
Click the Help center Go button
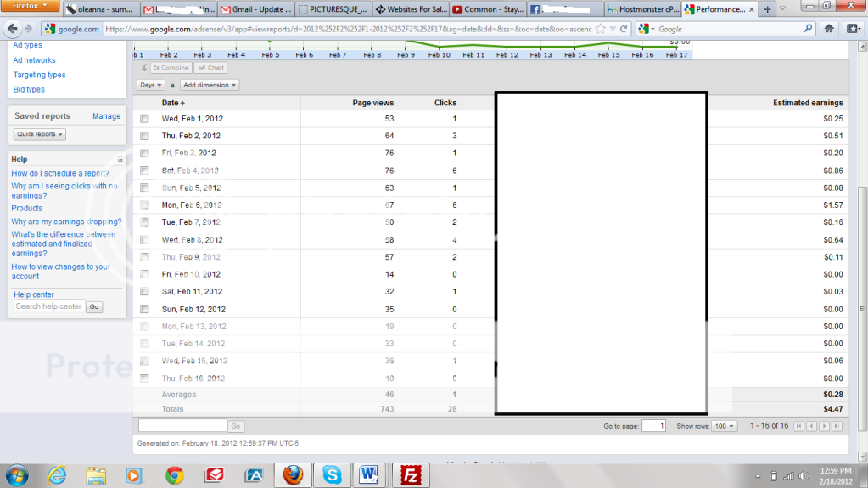coord(95,306)
